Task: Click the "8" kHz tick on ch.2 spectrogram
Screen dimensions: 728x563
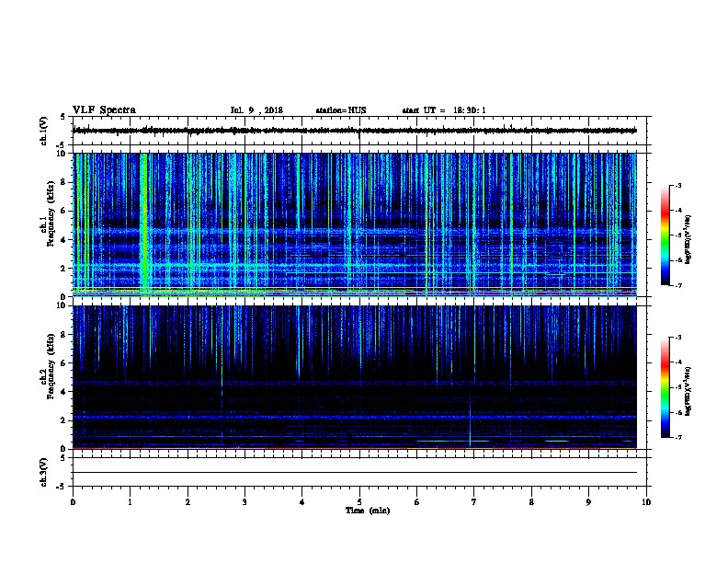Action: 64,335
